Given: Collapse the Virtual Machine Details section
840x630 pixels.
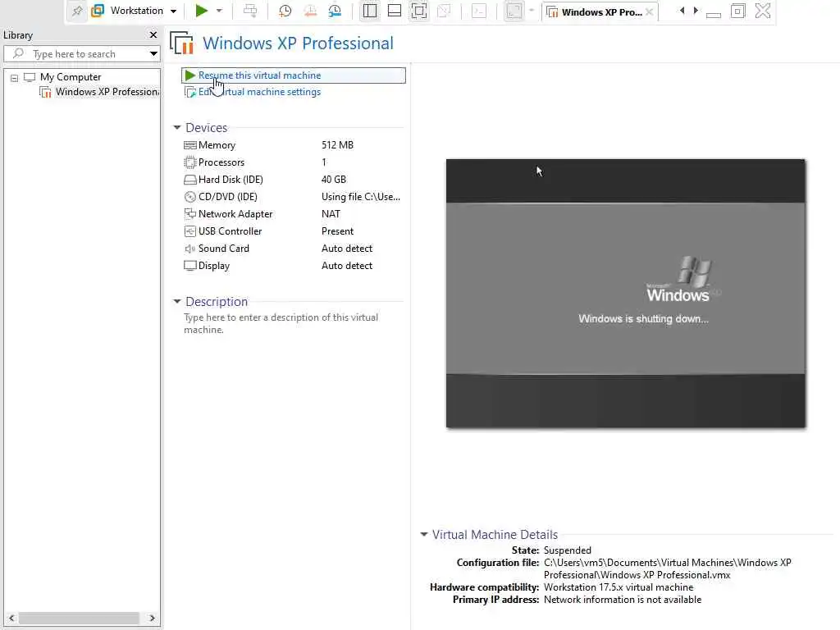Looking at the screenshot, I should tap(424, 535).
